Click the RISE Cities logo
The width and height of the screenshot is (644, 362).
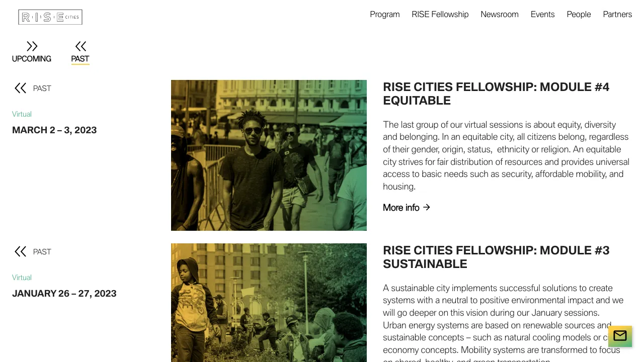pos(50,17)
